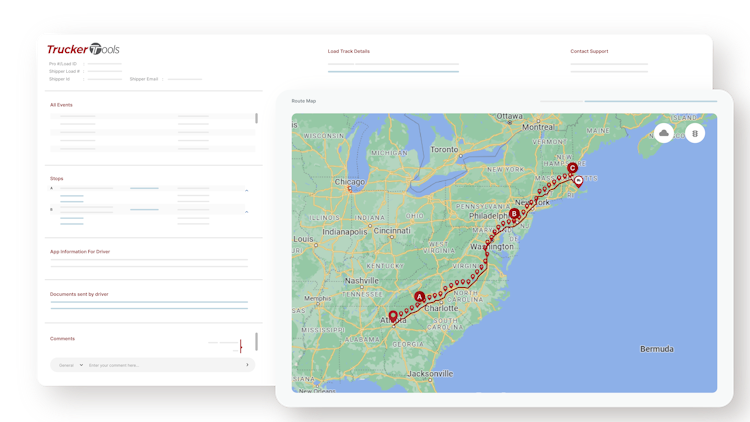This screenshot has width=750, height=422.
Task: Click Documents sent by driver heading
Action: [x=79, y=294]
